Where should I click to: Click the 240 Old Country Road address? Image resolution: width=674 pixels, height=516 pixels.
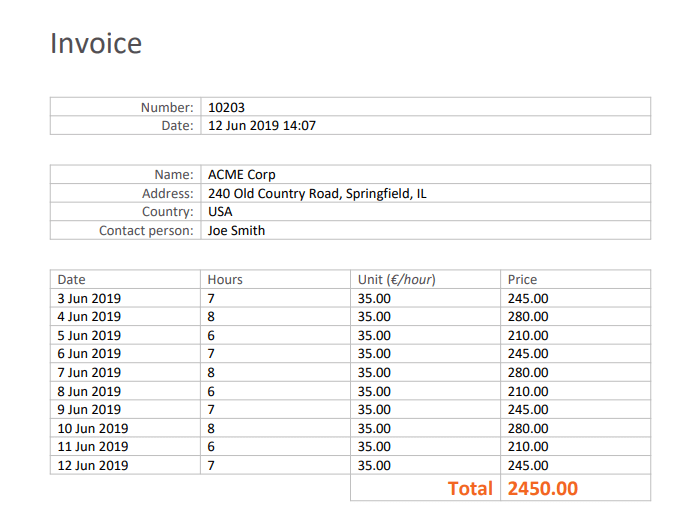click(x=317, y=194)
